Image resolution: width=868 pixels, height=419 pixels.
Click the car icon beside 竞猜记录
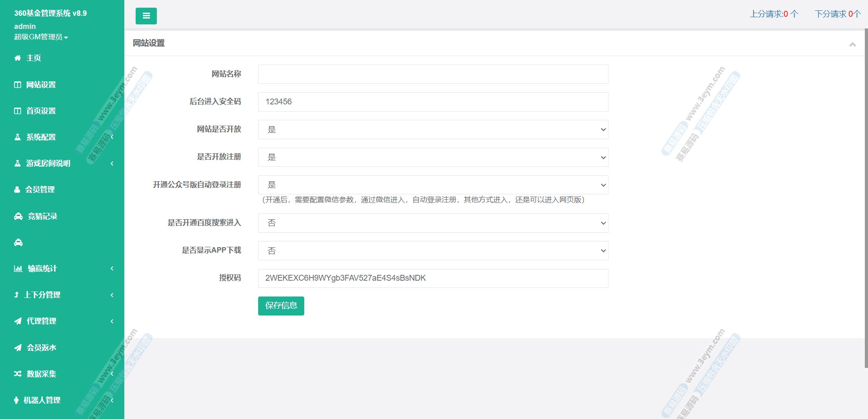(18, 216)
